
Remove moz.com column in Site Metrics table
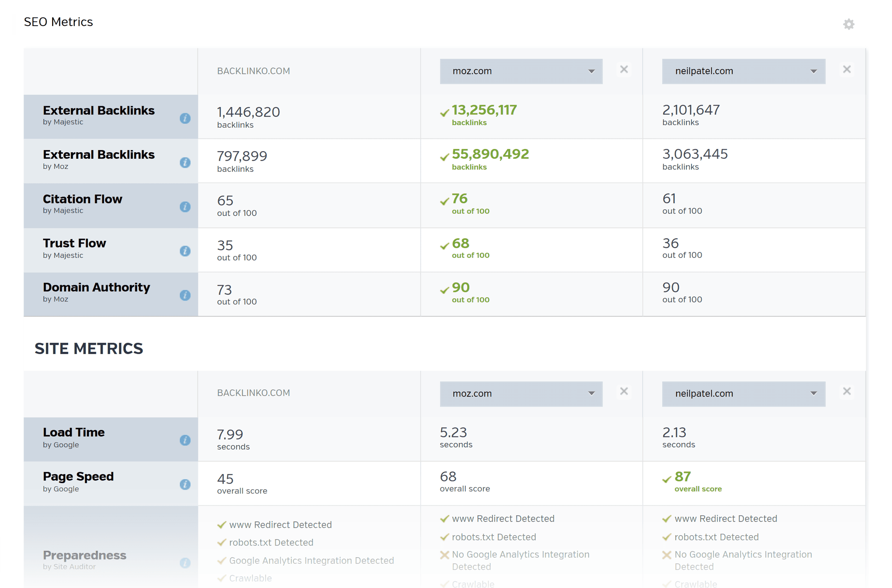(624, 392)
